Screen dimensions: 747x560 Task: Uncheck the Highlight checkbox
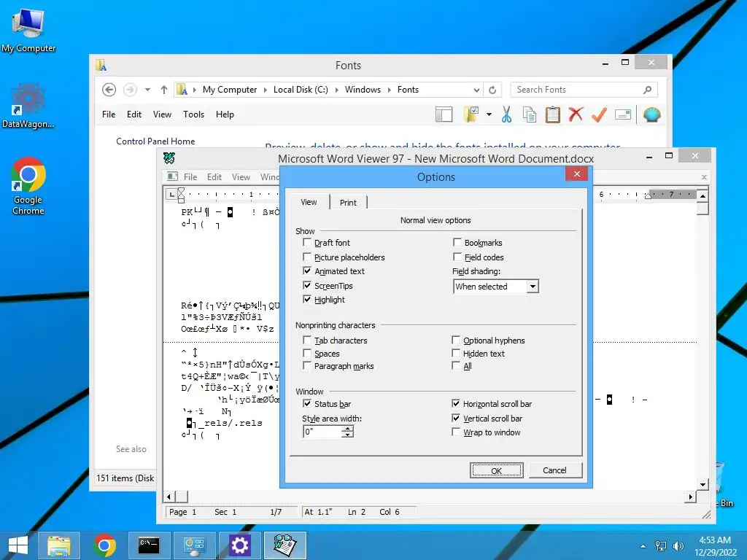pos(307,299)
